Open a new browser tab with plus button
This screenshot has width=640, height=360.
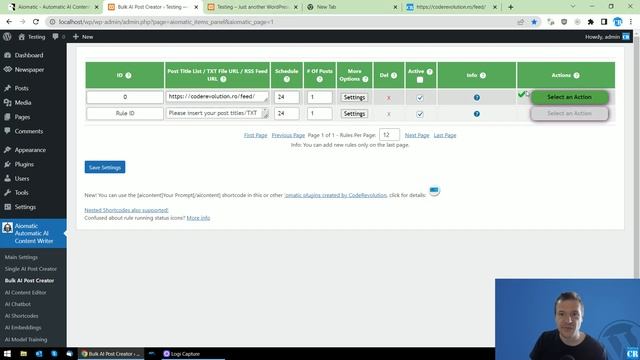[510, 7]
